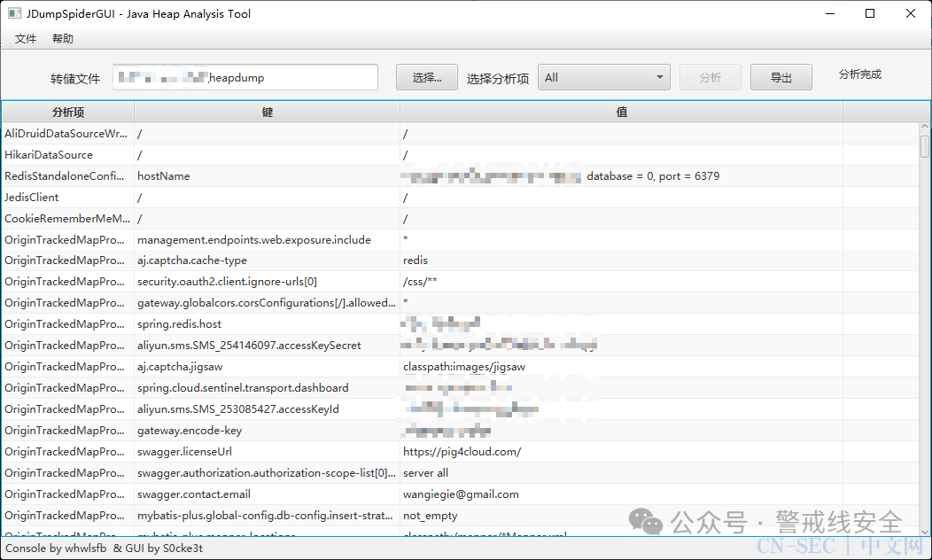Select the AliDruidDataSourceWr... row
This screenshot has width=932, height=560.
point(461,134)
